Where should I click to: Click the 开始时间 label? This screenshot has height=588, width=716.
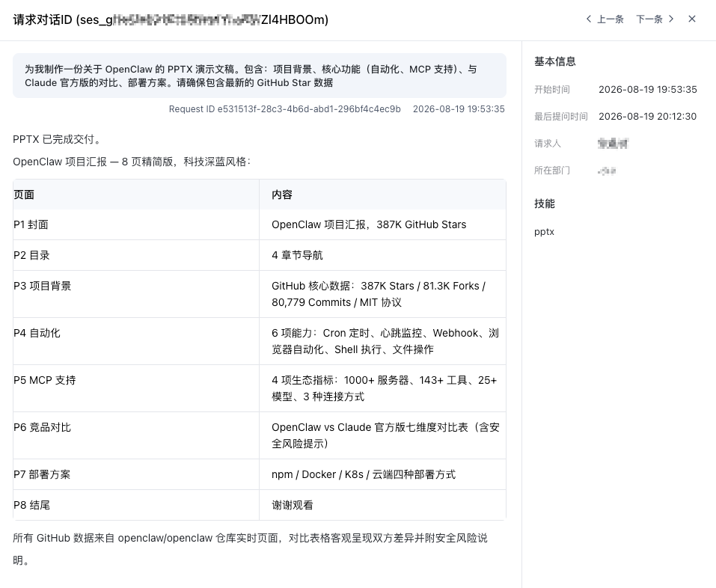click(552, 90)
